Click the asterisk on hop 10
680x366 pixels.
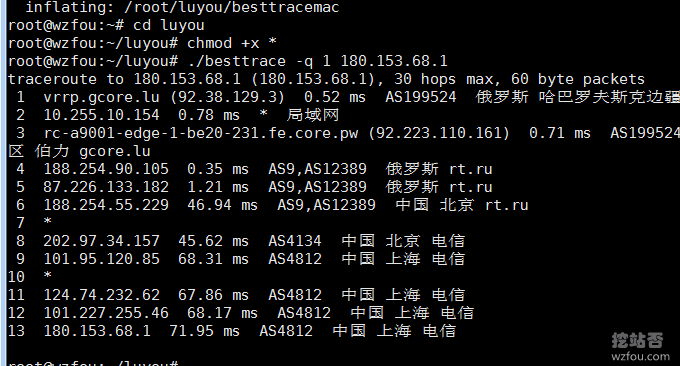tap(48, 276)
